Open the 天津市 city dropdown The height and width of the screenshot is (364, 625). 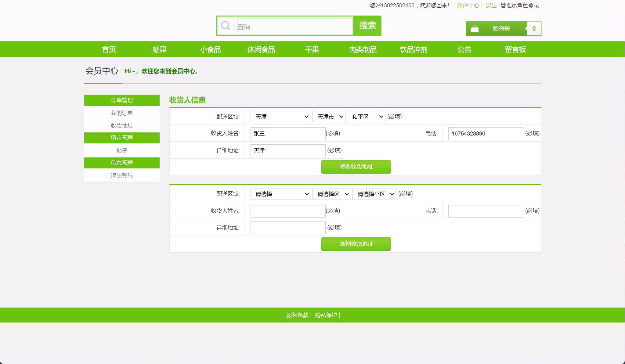click(x=329, y=117)
